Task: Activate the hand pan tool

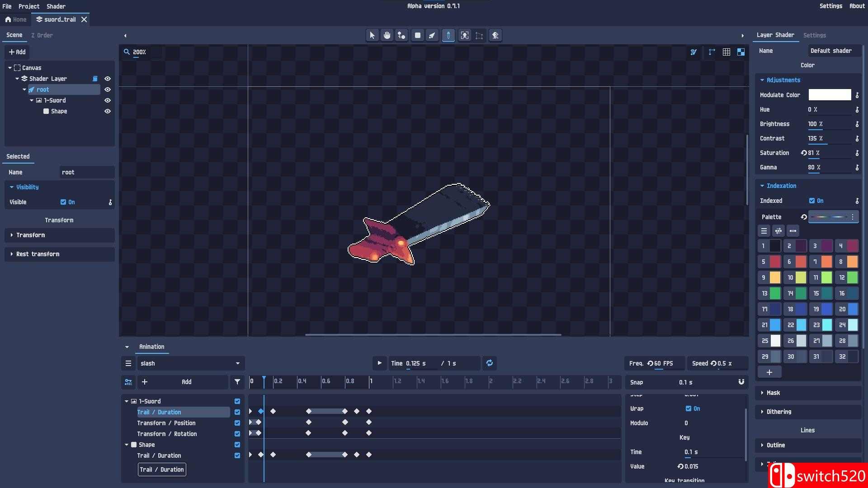Action: click(387, 35)
